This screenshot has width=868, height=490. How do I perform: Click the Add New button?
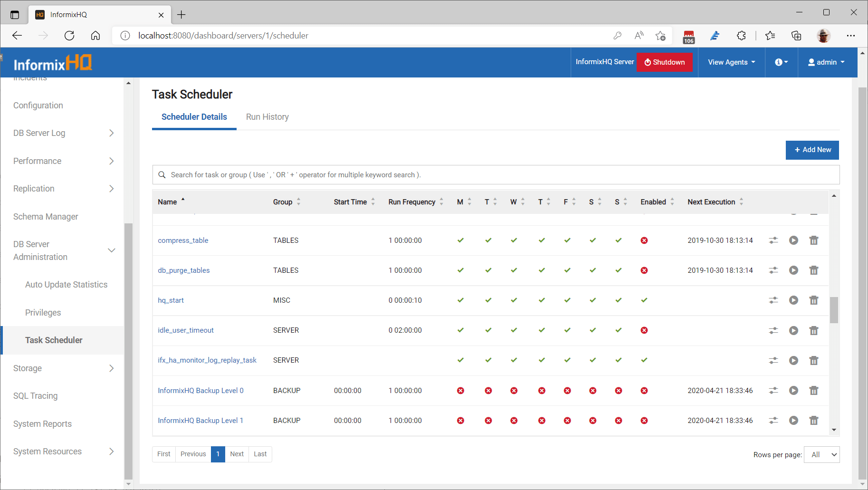(812, 150)
